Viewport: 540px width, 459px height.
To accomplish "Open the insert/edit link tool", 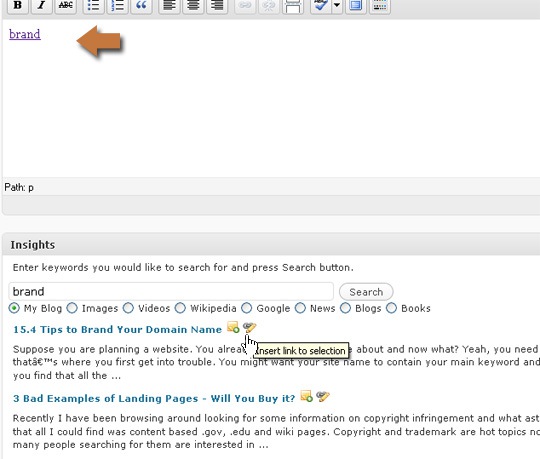I will (x=245, y=6).
